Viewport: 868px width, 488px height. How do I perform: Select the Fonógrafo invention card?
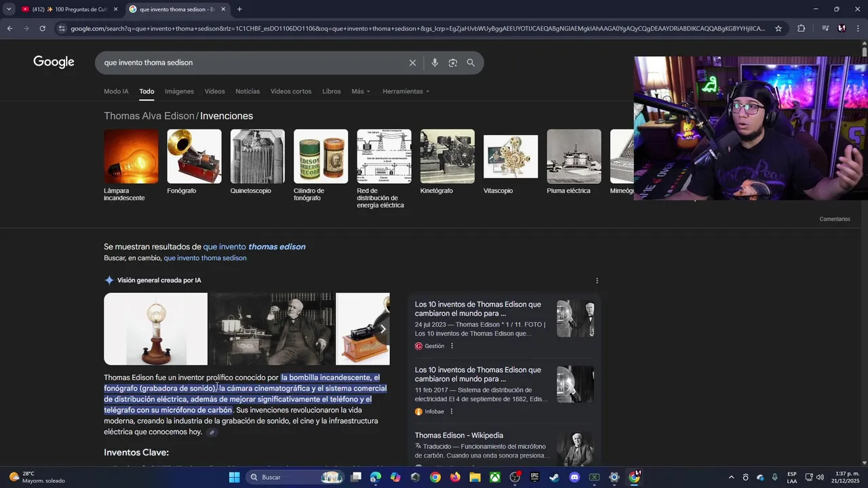coord(194,162)
